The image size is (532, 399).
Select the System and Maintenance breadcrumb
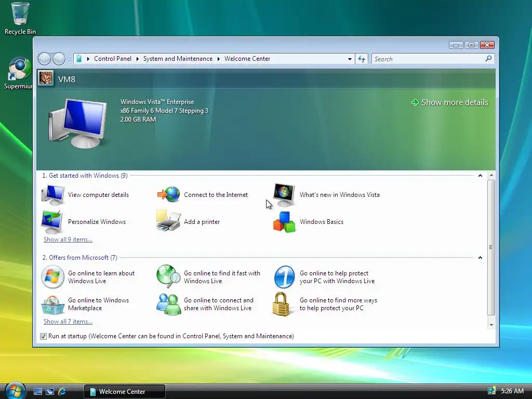178,59
